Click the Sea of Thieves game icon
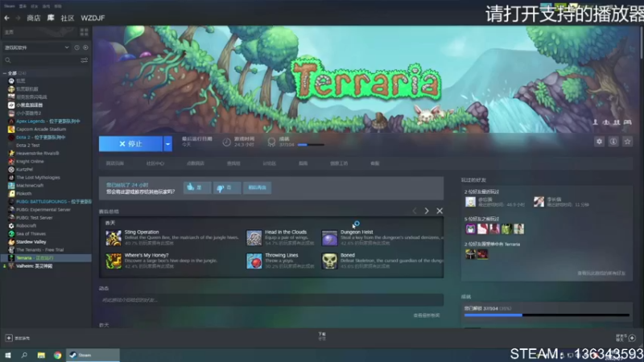The height and width of the screenshot is (362, 644). point(11,233)
